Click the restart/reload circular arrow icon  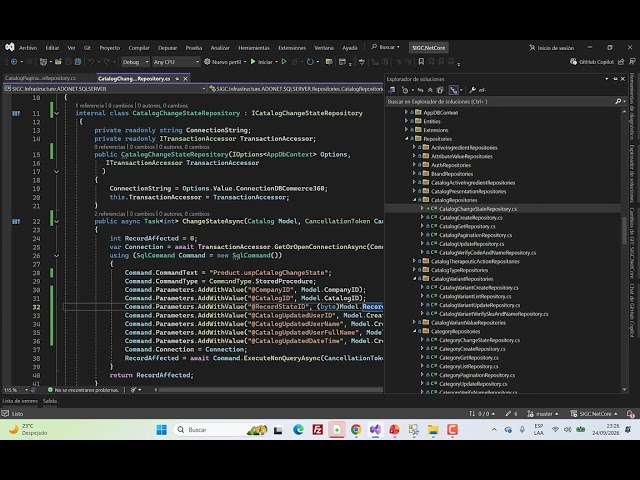(x=310, y=62)
